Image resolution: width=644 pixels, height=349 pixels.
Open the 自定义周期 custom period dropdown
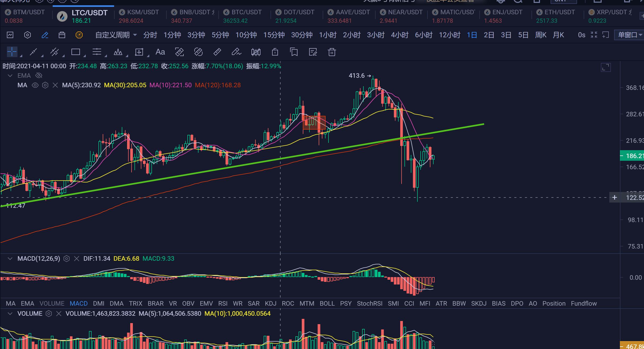tap(116, 35)
